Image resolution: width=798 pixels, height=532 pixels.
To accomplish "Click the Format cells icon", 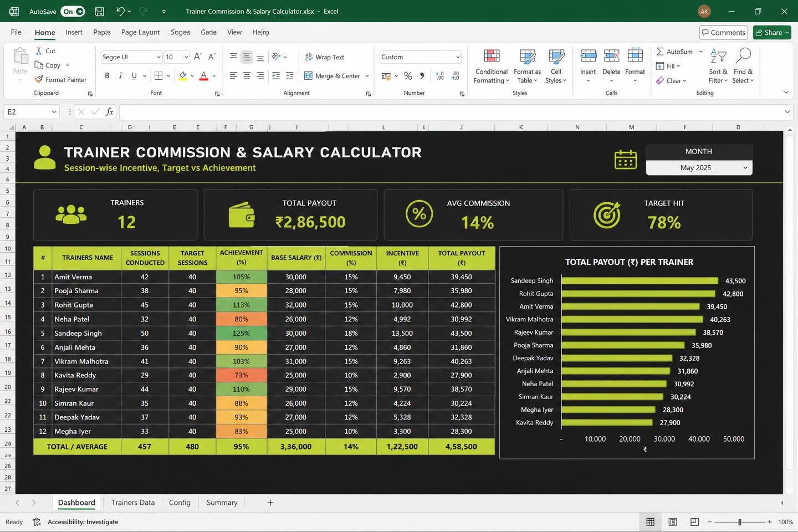I will [x=635, y=56].
